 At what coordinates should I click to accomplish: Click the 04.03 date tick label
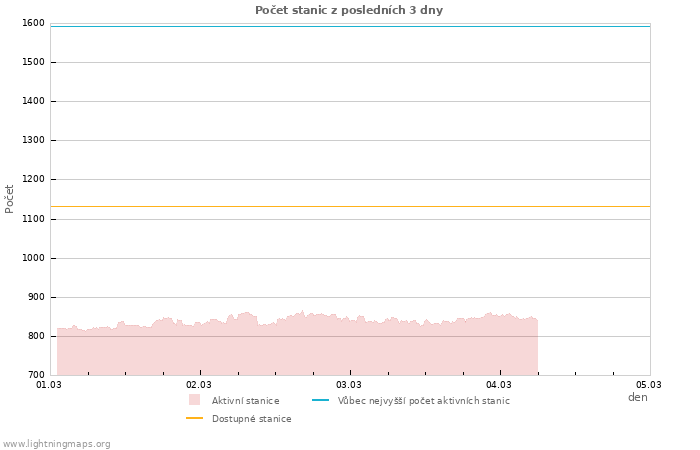pyautogui.click(x=499, y=384)
